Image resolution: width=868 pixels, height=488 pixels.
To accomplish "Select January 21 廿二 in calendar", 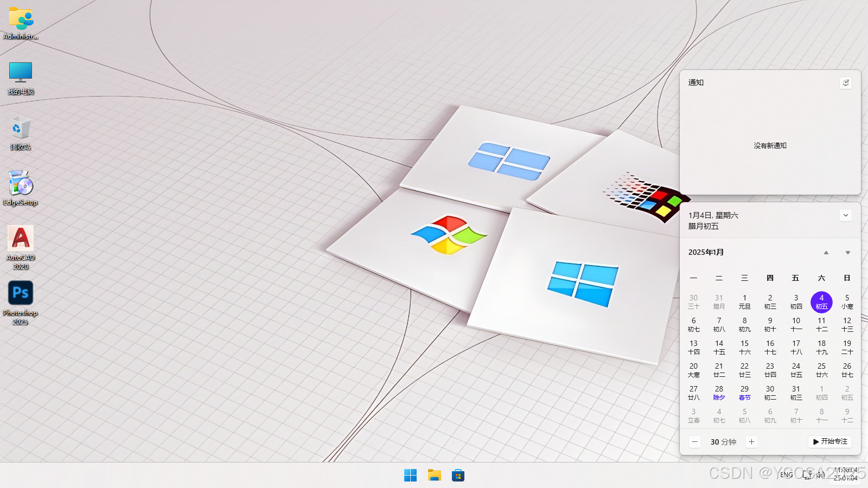I will [x=719, y=370].
